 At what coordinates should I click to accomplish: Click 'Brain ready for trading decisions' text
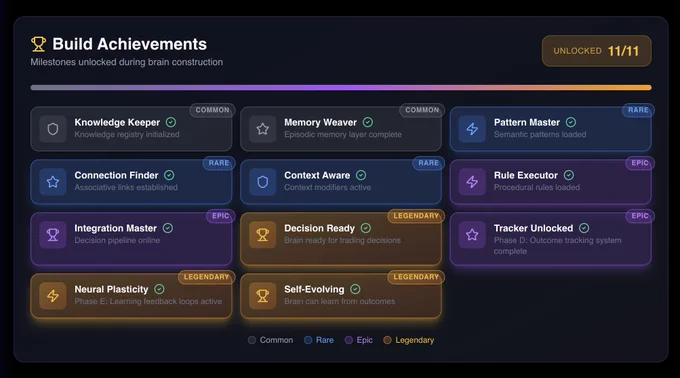(x=342, y=240)
